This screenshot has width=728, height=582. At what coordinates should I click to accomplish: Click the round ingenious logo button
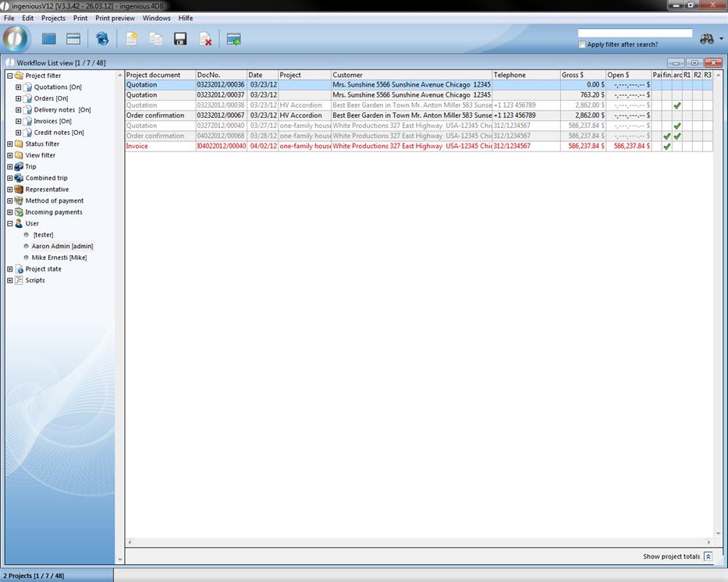coord(16,38)
